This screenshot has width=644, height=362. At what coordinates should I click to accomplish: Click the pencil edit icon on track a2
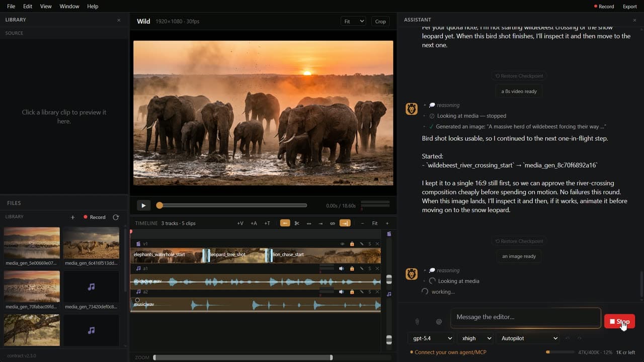point(361,292)
